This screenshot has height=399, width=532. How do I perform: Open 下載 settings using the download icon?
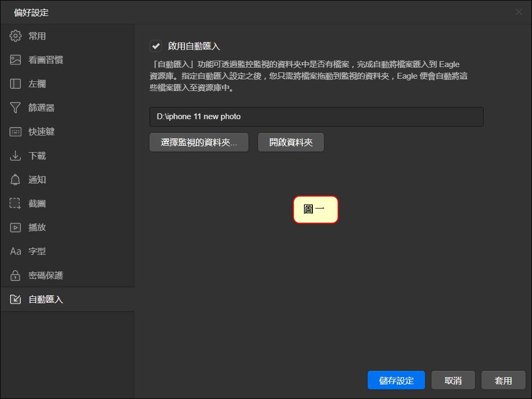pos(15,155)
